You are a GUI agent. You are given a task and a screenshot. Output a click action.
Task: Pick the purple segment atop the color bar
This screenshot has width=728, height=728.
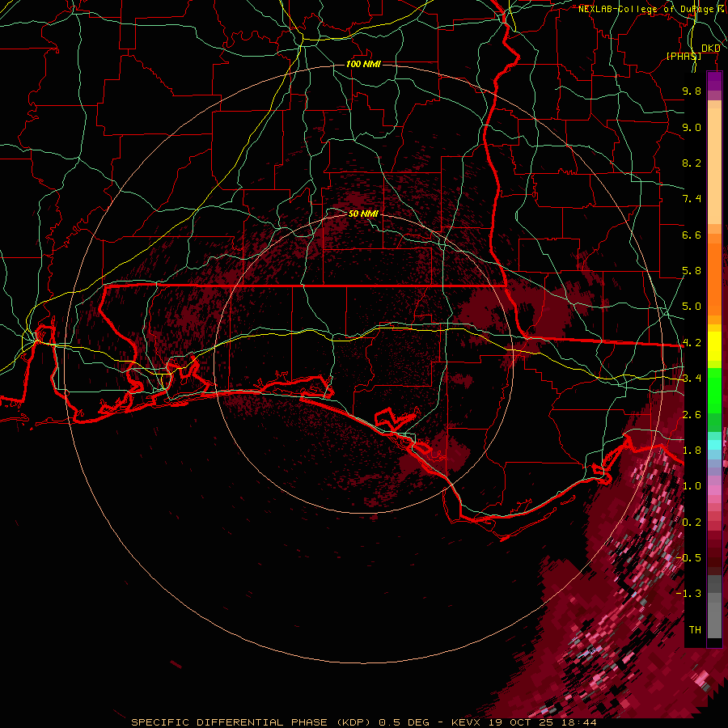714,81
